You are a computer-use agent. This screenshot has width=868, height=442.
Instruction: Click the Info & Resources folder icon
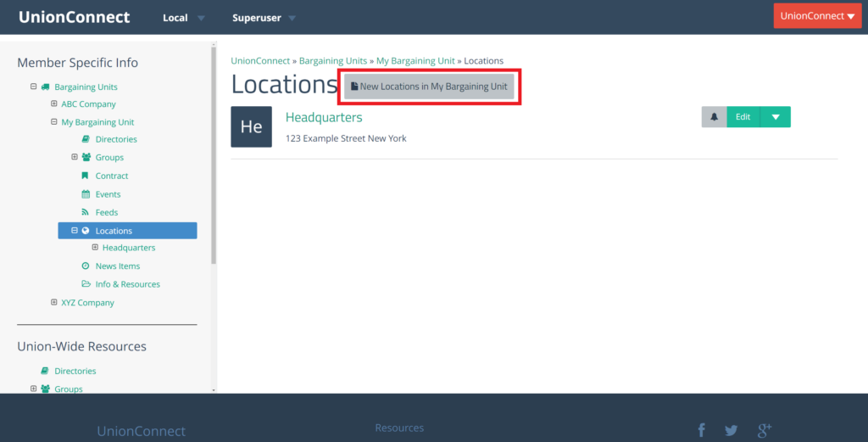pyautogui.click(x=86, y=283)
